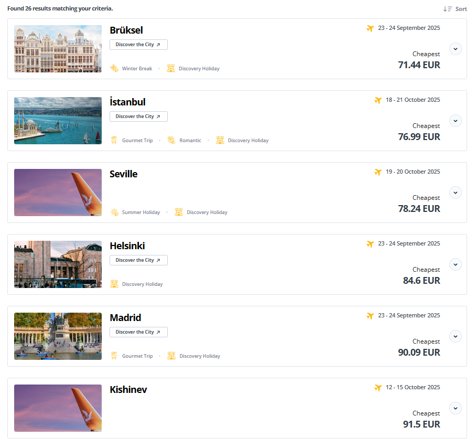Open Discover the City for Helsinki
This screenshot has height=448, width=476.
138,260
